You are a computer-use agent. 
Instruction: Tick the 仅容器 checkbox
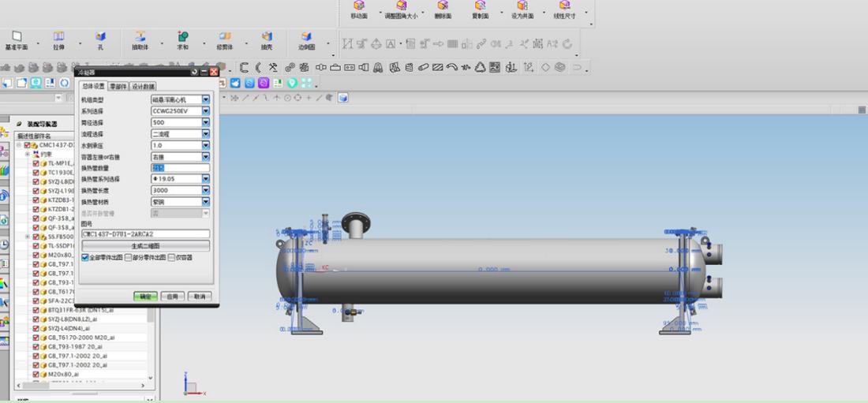171,257
